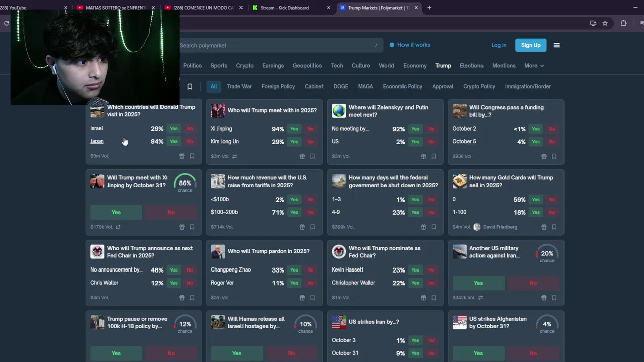Click gift icon on Trump meet with card
This screenshot has width=644, height=362.
pos(302,156)
